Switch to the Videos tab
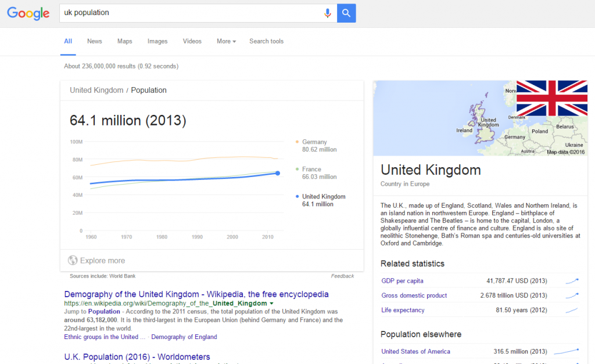Image resolution: width=595 pixels, height=364 pixels. point(192,41)
